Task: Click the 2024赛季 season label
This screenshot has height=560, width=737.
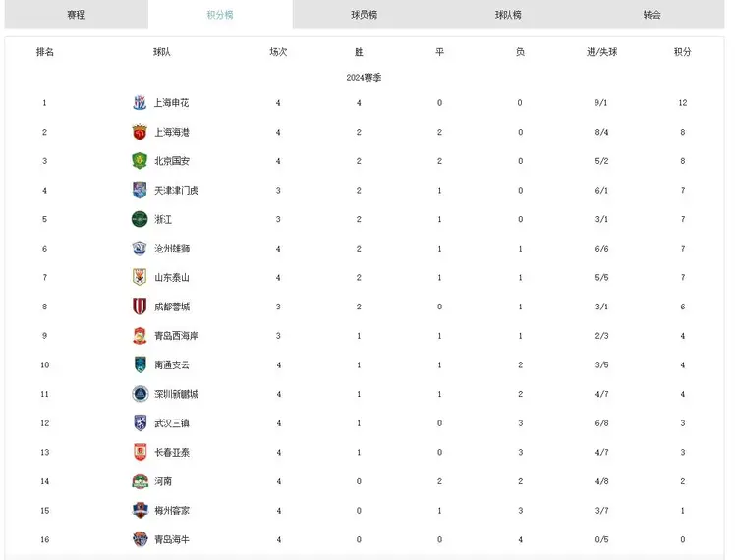Action: point(364,77)
